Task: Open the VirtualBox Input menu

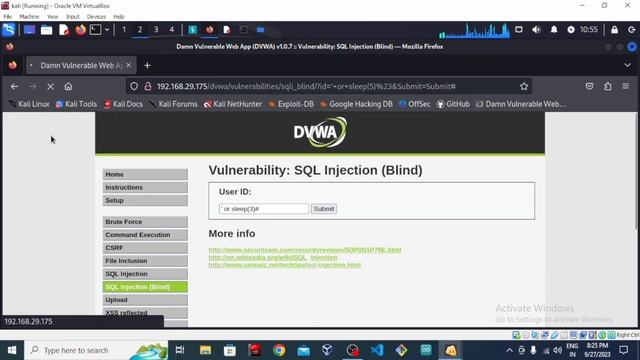Action: coord(73,17)
